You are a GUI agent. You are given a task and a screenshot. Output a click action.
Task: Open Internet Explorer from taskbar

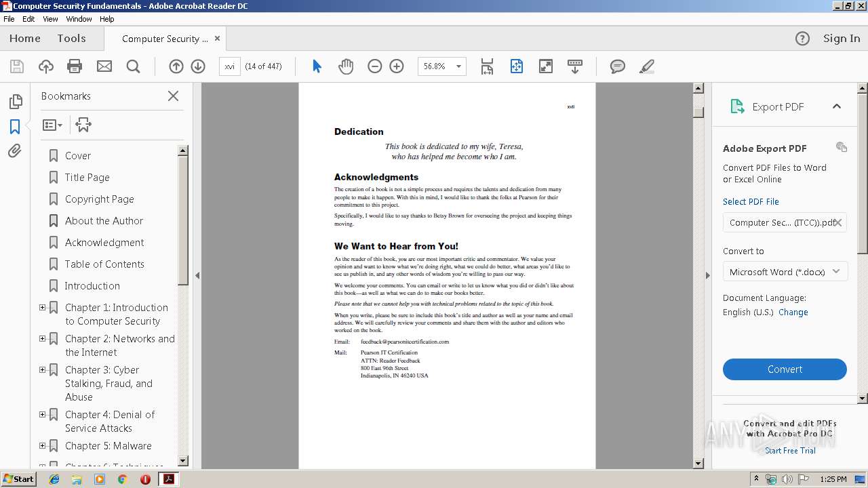click(55, 479)
